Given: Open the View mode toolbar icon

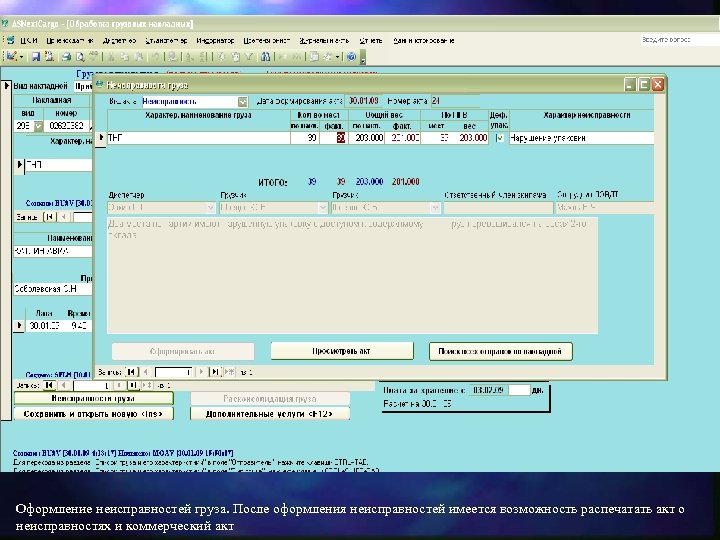Looking at the screenshot, I should (12, 56).
